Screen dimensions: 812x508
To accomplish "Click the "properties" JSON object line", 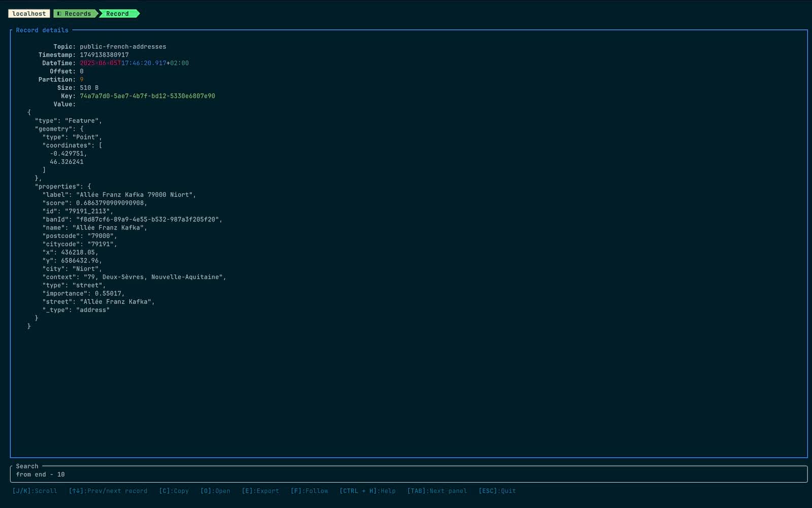I will coord(62,186).
